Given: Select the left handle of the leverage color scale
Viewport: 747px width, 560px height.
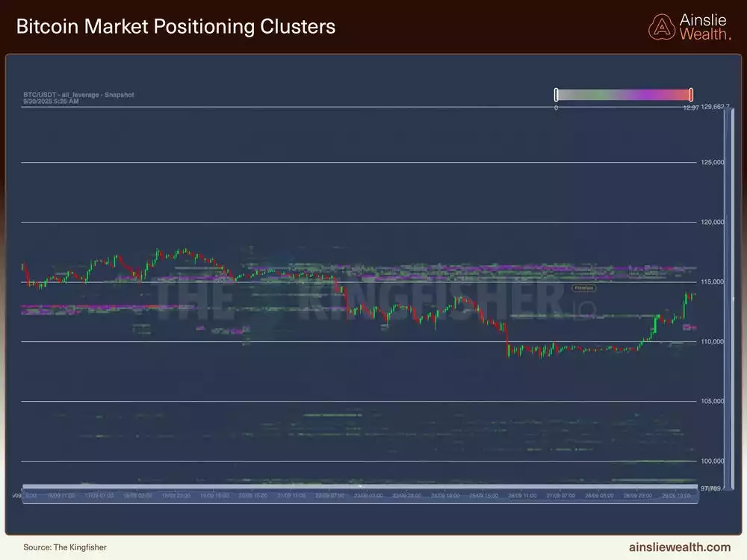Looking at the screenshot, I should tap(556, 94).
